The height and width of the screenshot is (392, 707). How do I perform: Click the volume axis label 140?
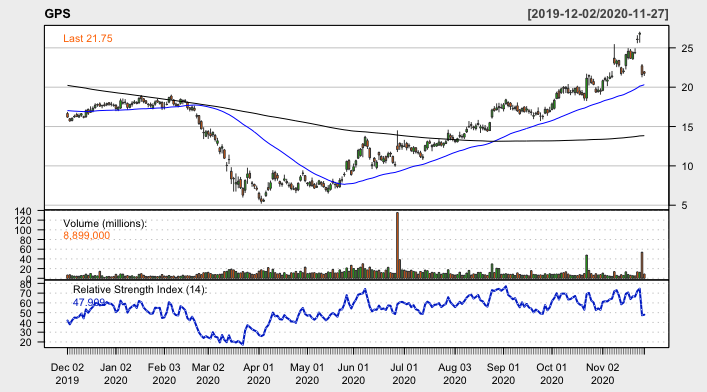click(23, 211)
